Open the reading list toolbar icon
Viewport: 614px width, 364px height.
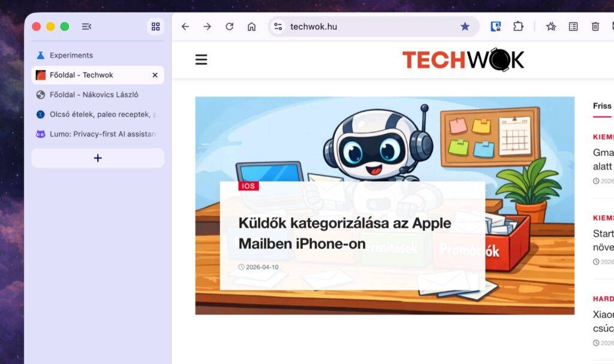pos(573,26)
